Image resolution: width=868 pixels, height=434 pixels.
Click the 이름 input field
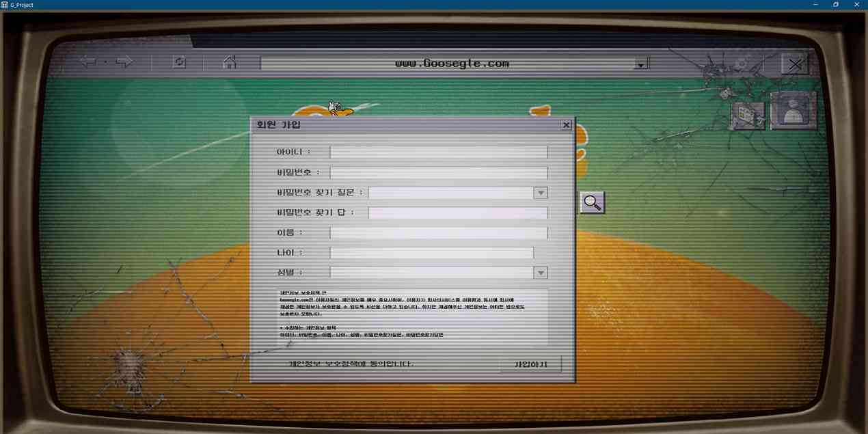[438, 233]
